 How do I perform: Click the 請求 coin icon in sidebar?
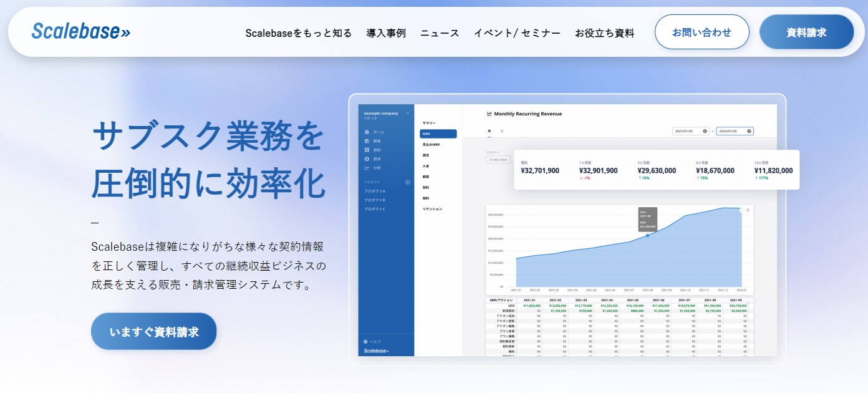click(367, 159)
